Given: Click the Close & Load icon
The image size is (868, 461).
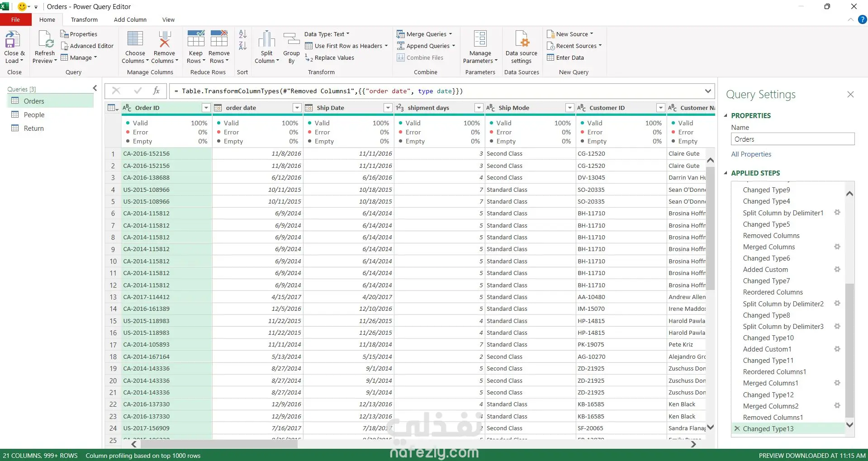Looking at the screenshot, I should (x=13, y=39).
